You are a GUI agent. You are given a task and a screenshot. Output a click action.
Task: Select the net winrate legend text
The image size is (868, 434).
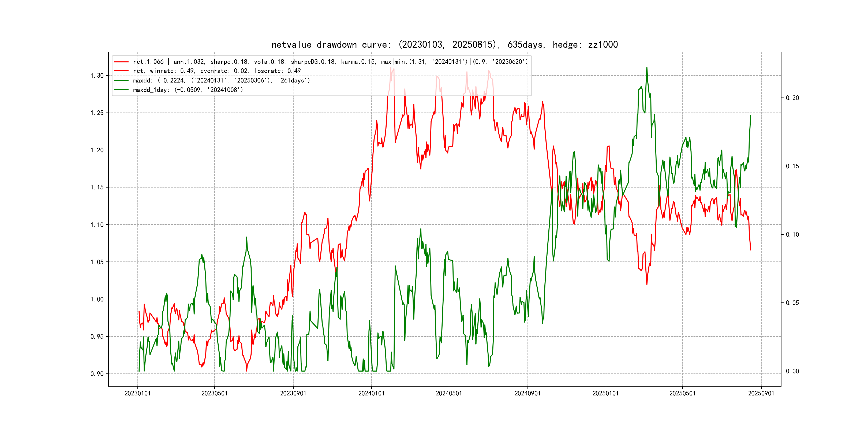tap(217, 71)
